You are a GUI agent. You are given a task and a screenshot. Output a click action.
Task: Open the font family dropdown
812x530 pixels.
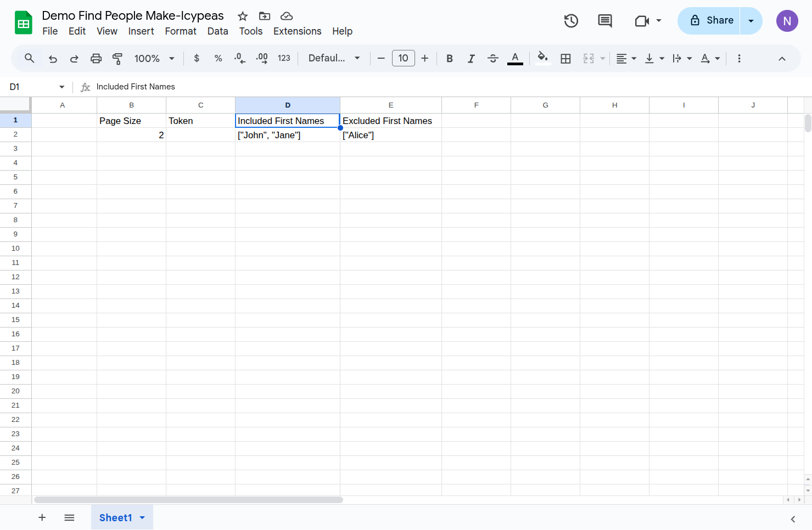coord(334,58)
